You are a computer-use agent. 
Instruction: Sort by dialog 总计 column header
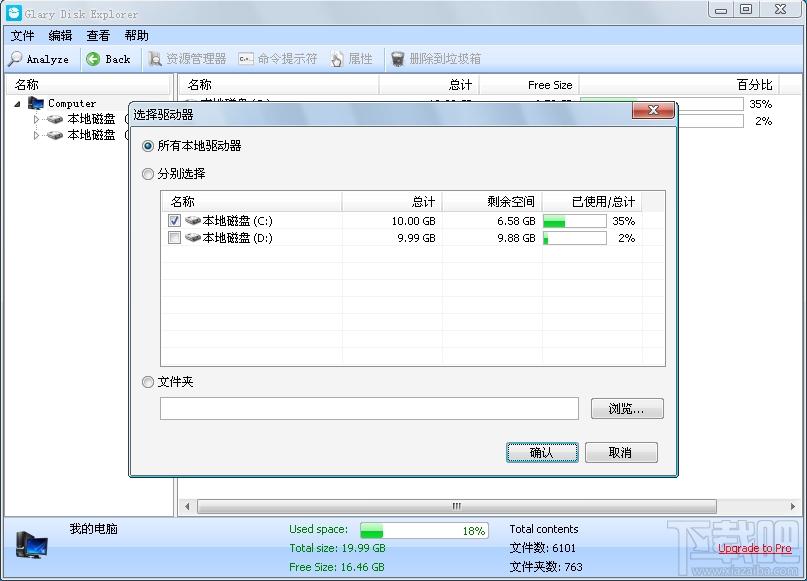point(392,202)
